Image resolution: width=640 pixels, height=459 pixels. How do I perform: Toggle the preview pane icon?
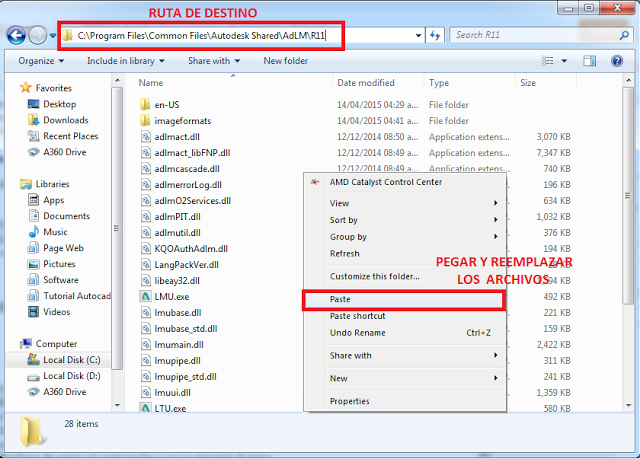point(589,61)
